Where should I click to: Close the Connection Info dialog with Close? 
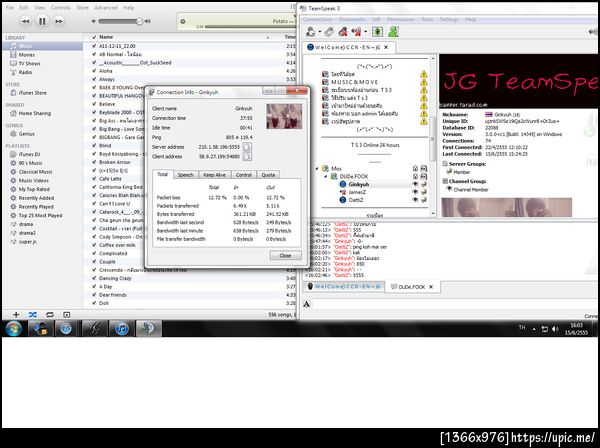coord(285,256)
